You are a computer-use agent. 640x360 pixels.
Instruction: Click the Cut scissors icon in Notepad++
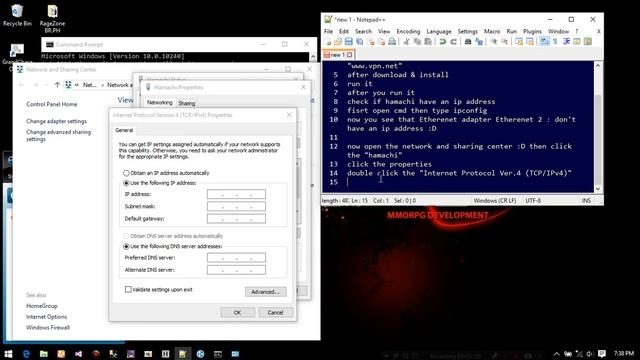(x=407, y=41)
